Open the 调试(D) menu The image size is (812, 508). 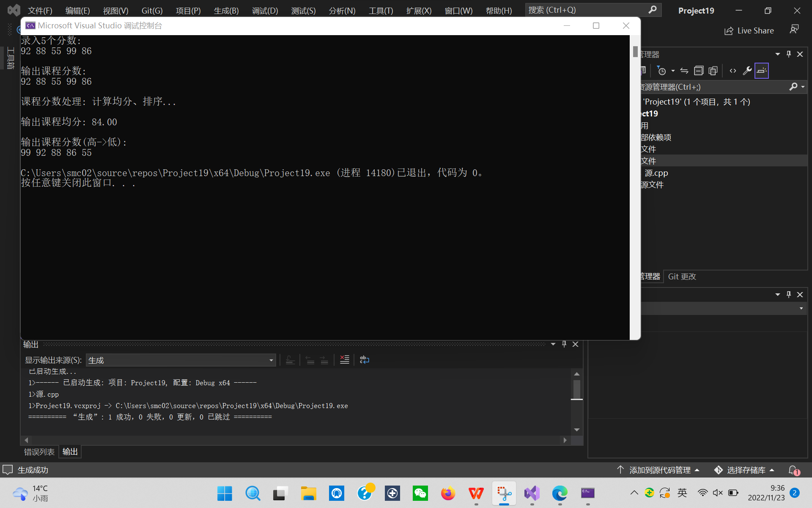pos(265,11)
